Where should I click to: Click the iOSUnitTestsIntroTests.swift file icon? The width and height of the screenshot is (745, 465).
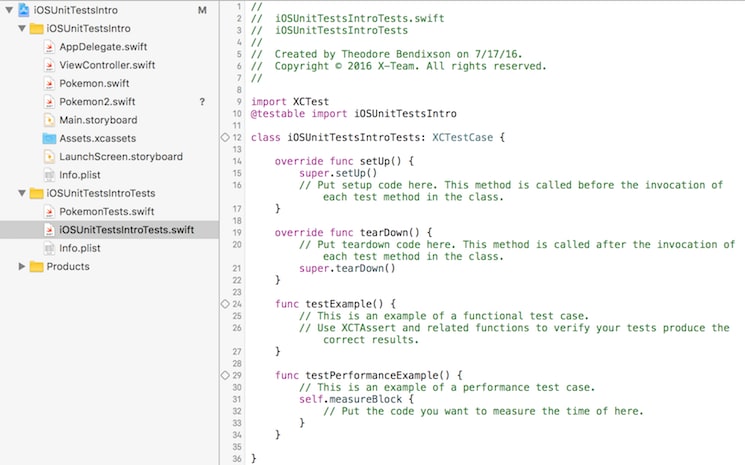tap(49, 230)
